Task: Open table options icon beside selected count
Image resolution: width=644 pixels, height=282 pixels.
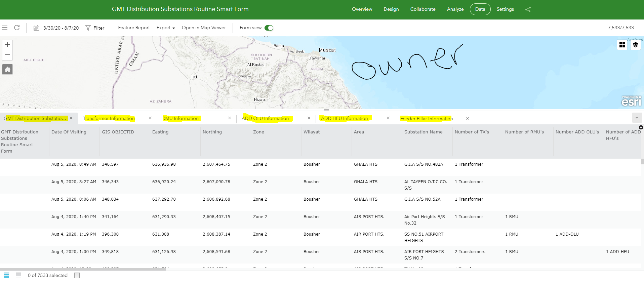Action: [x=77, y=275]
